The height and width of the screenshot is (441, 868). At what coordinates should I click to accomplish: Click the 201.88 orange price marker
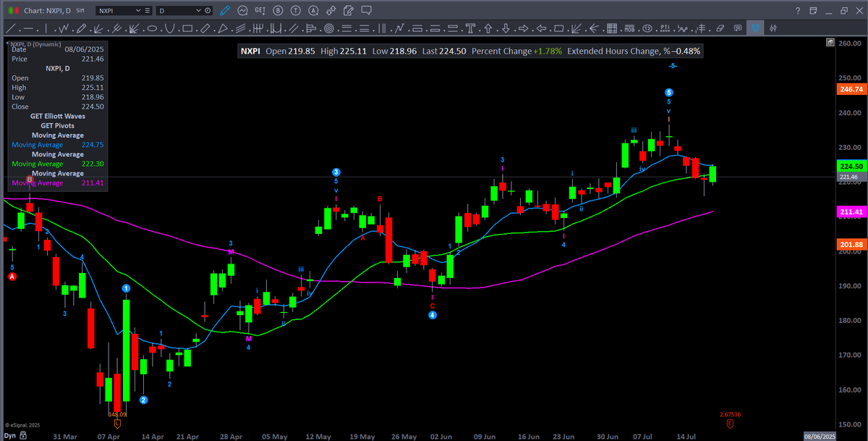pyautogui.click(x=851, y=245)
